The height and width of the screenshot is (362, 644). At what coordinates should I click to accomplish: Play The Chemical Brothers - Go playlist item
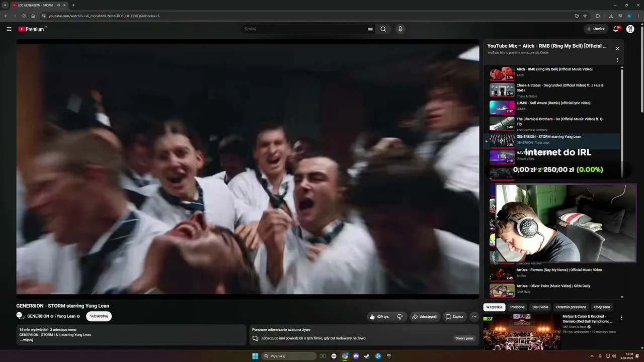(x=552, y=124)
